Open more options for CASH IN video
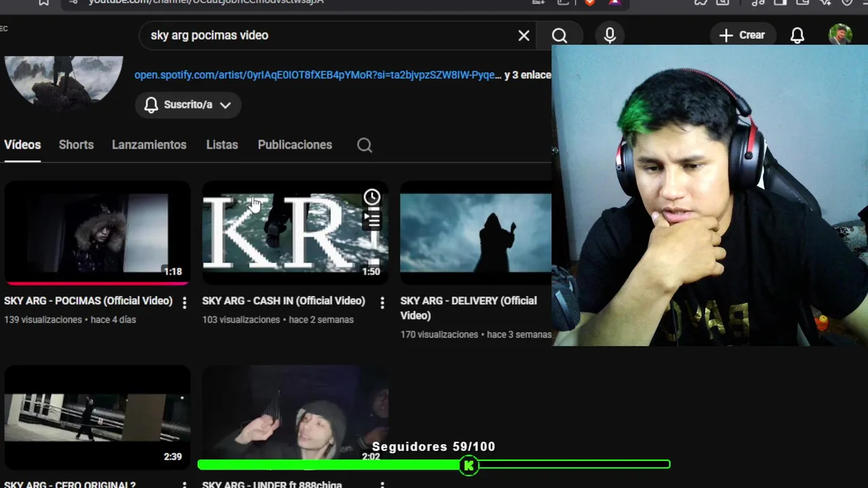 pos(382,303)
